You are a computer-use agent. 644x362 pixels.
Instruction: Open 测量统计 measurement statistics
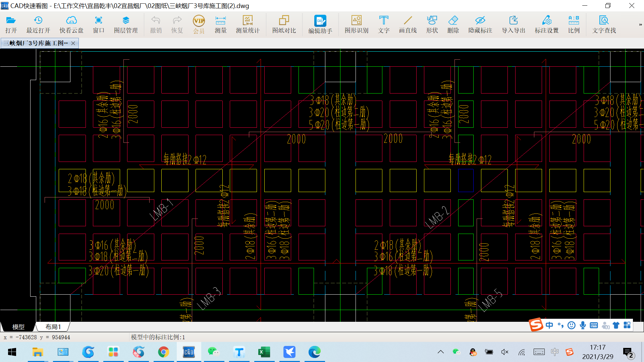pyautogui.click(x=248, y=24)
